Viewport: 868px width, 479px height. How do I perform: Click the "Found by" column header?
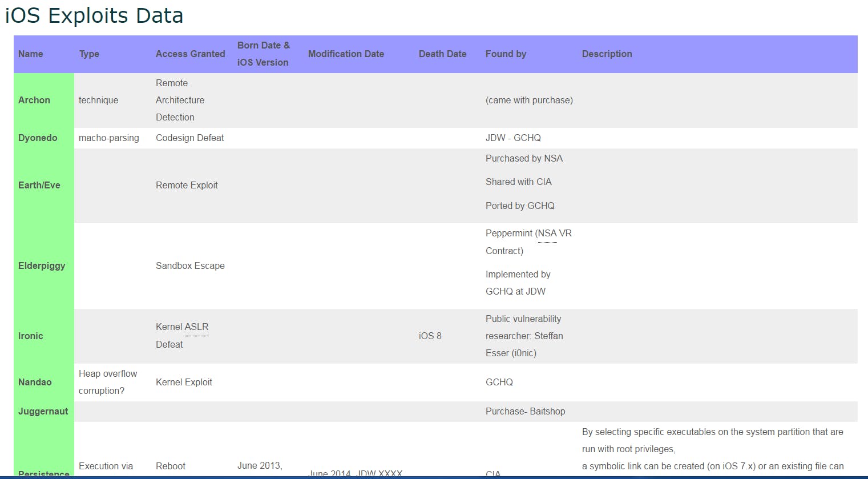506,54
